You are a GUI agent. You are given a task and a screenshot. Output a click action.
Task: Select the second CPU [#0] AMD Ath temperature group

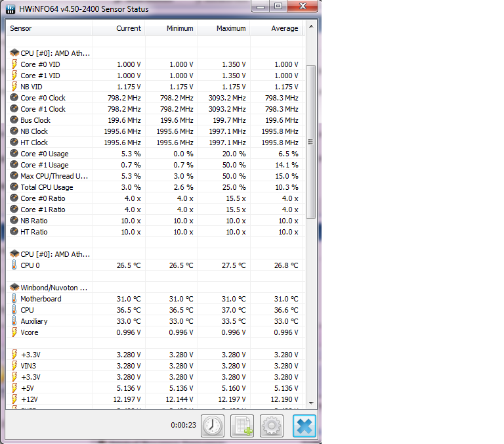click(x=55, y=254)
